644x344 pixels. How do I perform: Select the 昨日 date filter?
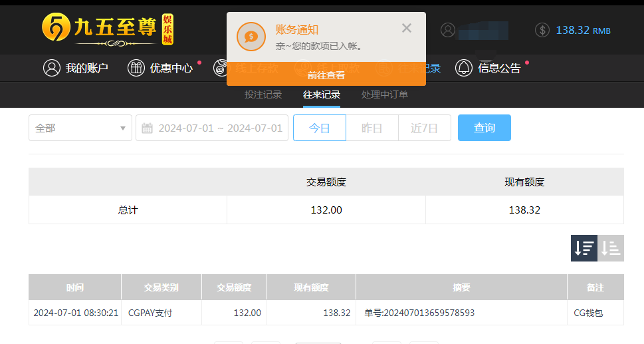click(372, 128)
